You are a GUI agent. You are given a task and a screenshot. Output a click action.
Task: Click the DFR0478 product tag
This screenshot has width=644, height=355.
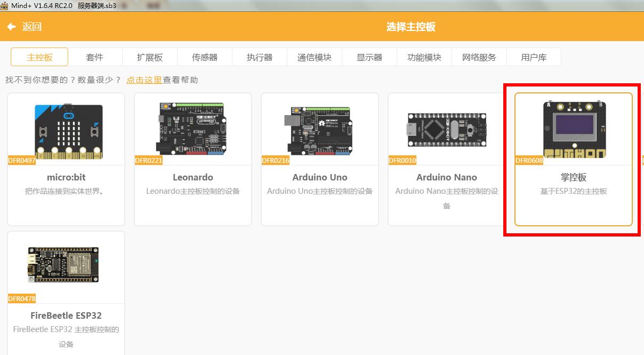(22, 299)
